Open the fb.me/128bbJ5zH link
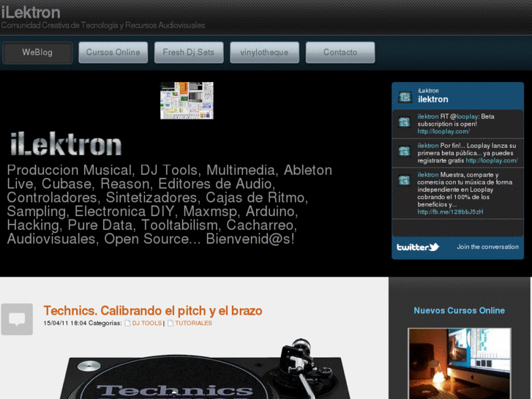532x399 pixels. click(450, 212)
